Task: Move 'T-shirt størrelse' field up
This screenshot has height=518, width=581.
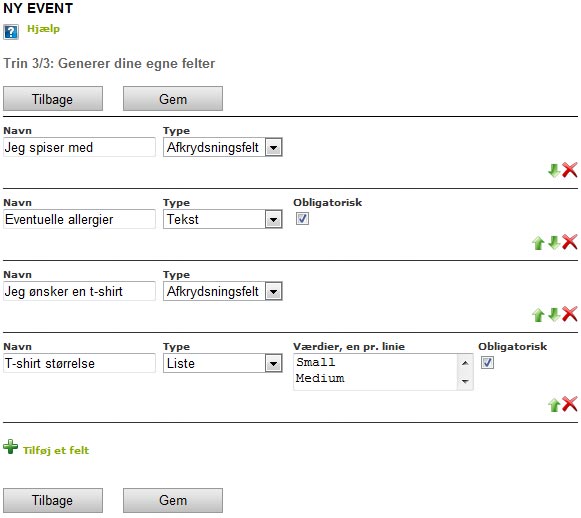Action: coord(554,405)
